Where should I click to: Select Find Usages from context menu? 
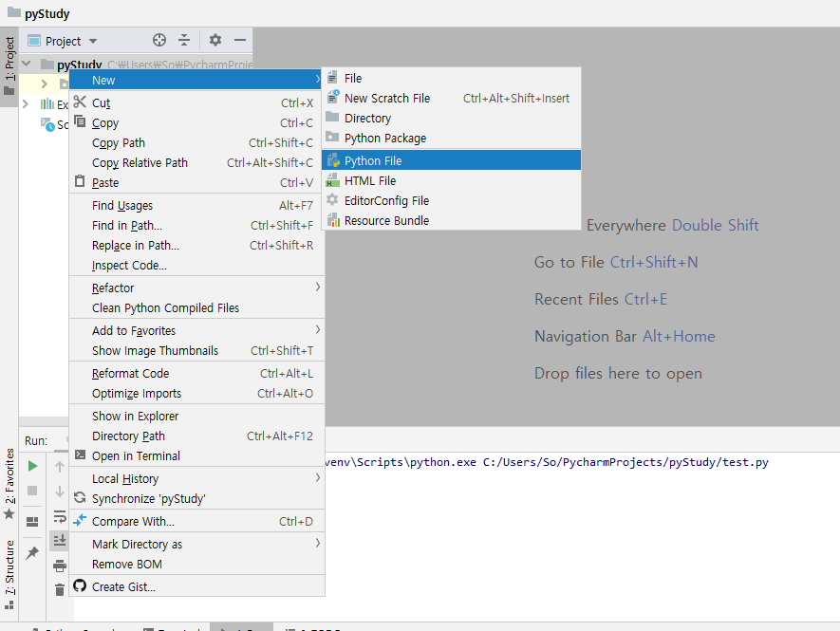pos(197,206)
